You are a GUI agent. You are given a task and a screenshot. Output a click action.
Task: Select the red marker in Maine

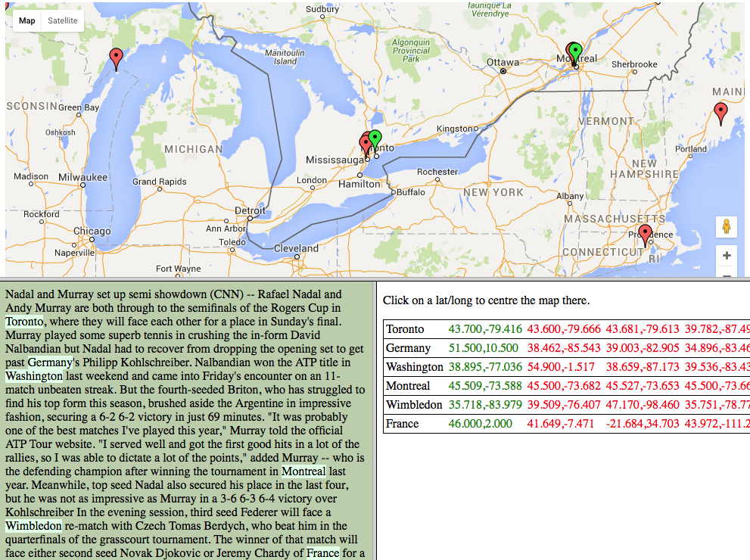tap(720, 112)
